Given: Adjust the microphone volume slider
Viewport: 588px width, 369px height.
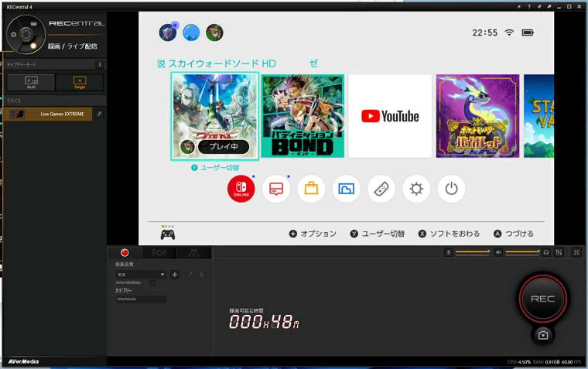Looking at the screenshot, I should (x=473, y=252).
